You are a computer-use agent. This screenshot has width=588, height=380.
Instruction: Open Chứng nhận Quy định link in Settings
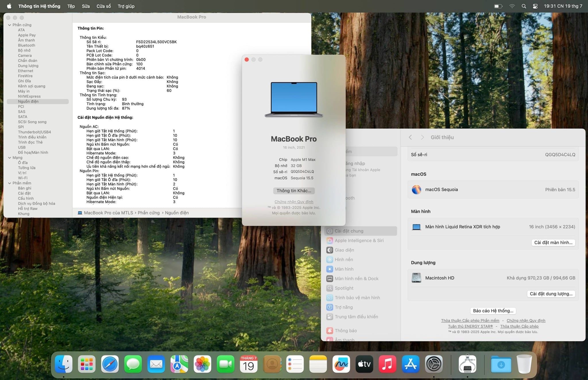click(526, 321)
